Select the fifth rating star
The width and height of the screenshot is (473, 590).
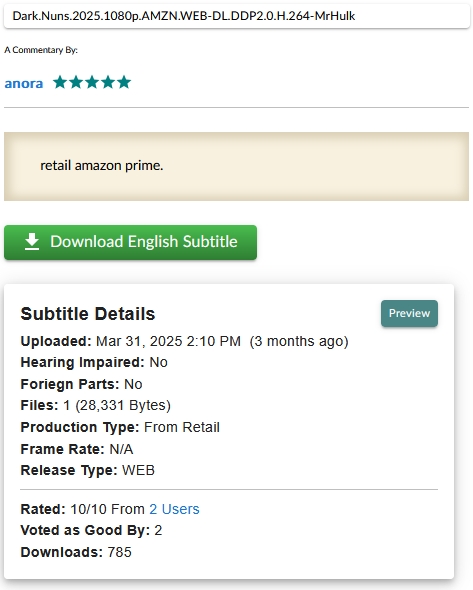[124, 82]
